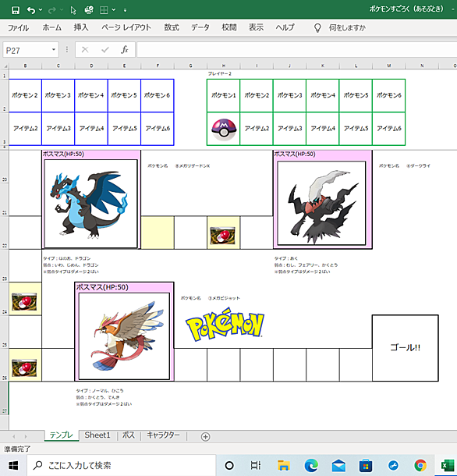The width and height of the screenshot is (457, 476).
Task: Click the ここに入力して検索 taskbar search box
Action: point(122,465)
